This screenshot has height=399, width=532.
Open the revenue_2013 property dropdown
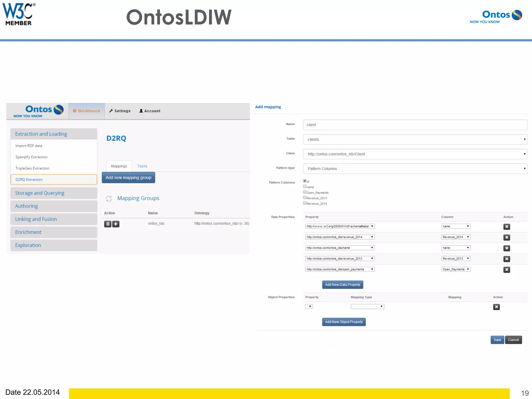(340, 259)
